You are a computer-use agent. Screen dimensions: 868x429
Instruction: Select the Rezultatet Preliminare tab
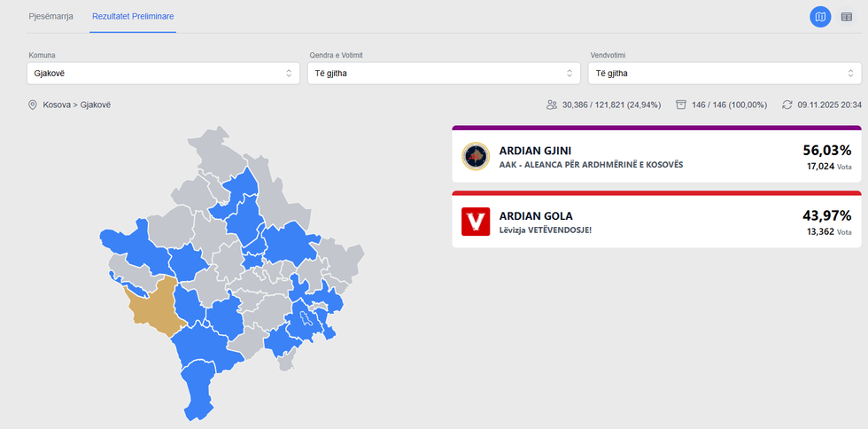pos(133,17)
